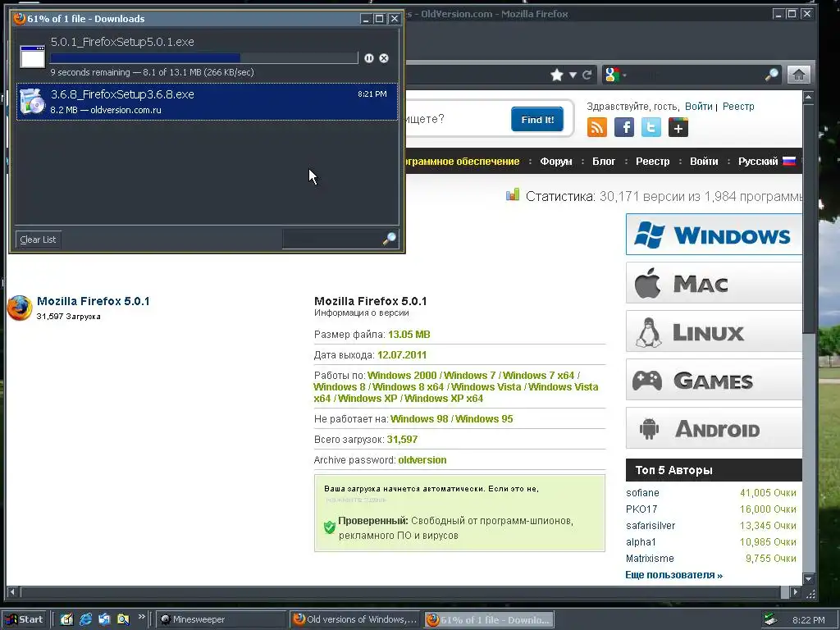
Task: Open the Mozilla Firefox 5.0.1 title link
Action: [x=94, y=301]
